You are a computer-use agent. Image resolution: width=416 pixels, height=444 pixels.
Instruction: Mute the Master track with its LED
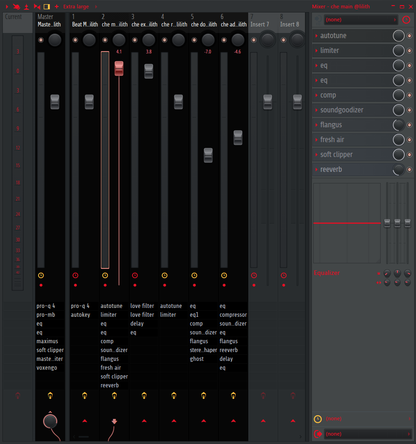click(x=41, y=40)
